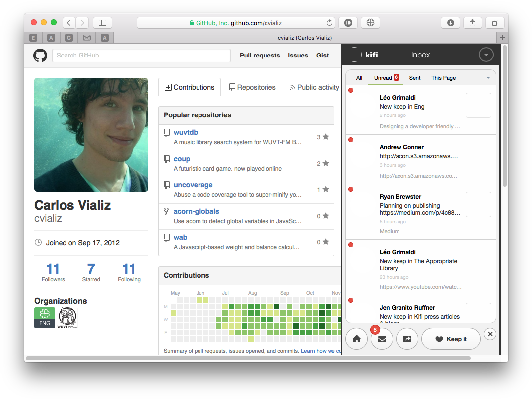Open Kifi inbox envelope icon
The image size is (532, 399).
pos(382,339)
